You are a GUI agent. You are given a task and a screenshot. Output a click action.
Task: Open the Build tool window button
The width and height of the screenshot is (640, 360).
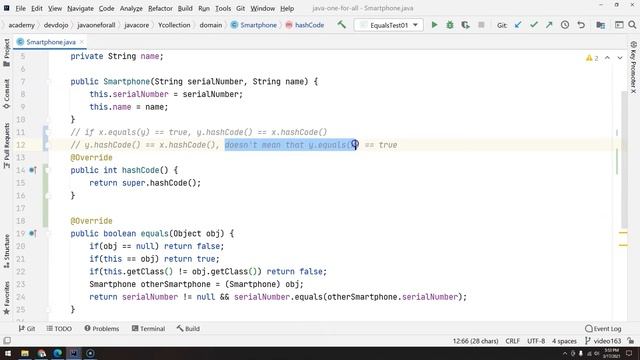[188, 329]
